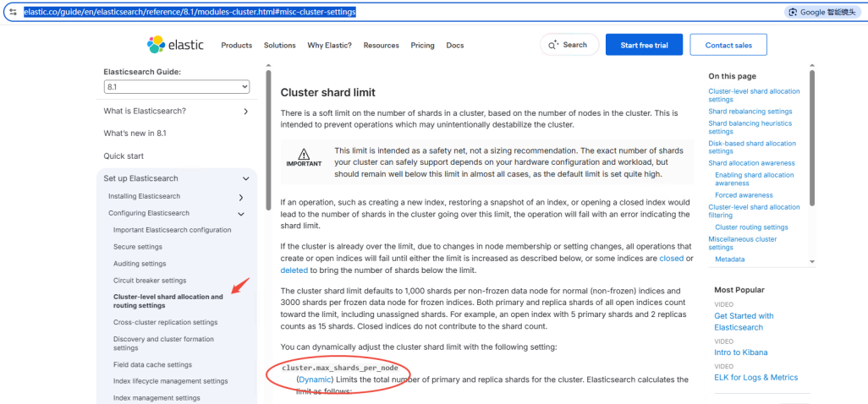Viewport: 868px width, 404px height.
Task: Click the Elastic logo
Action: tap(175, 45)
